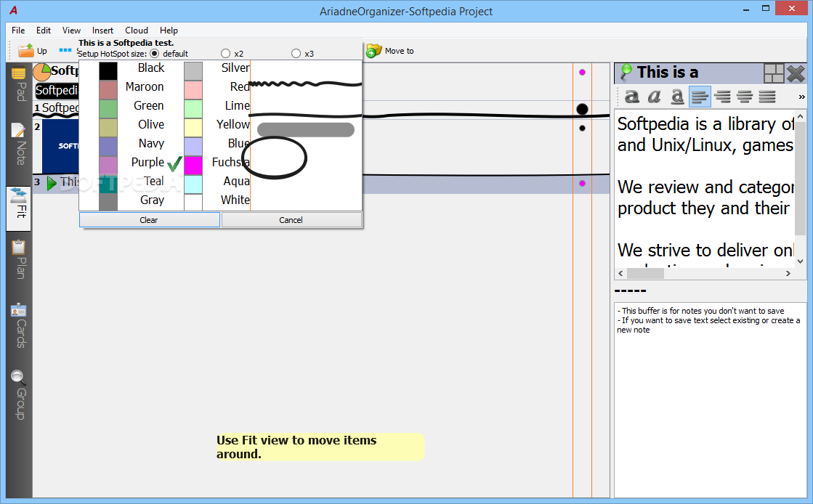Click the temporary notes buffer text area
This screenshot has height=504, width=813.
click(x=710, y=399)
